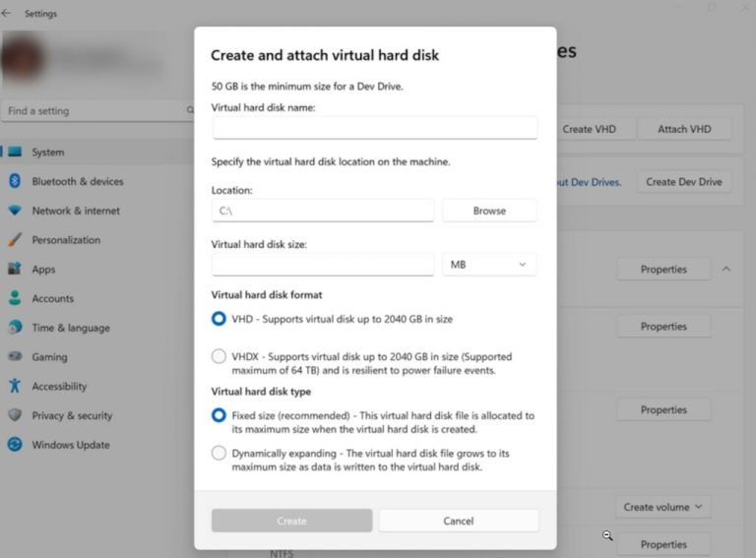Open Personalization settings
This screenshot has height=558, width=756.
coord(96,239)
